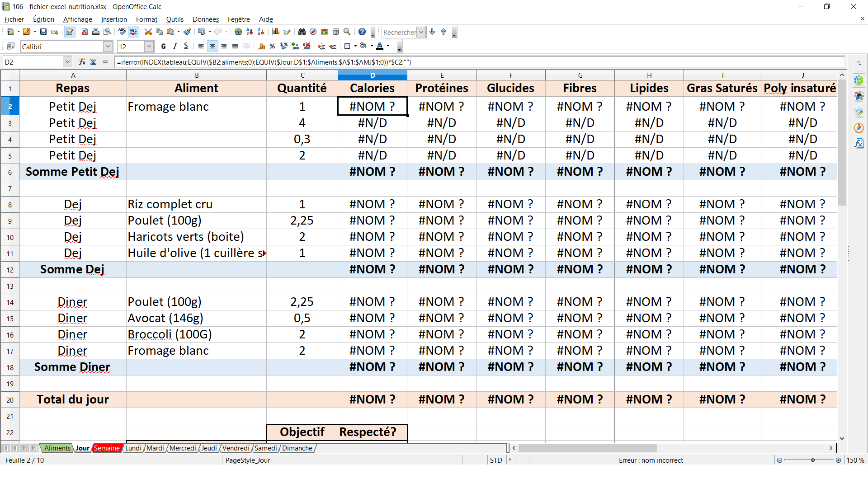Click the Sum icon beside the formula bar

[x=94, y=62]
